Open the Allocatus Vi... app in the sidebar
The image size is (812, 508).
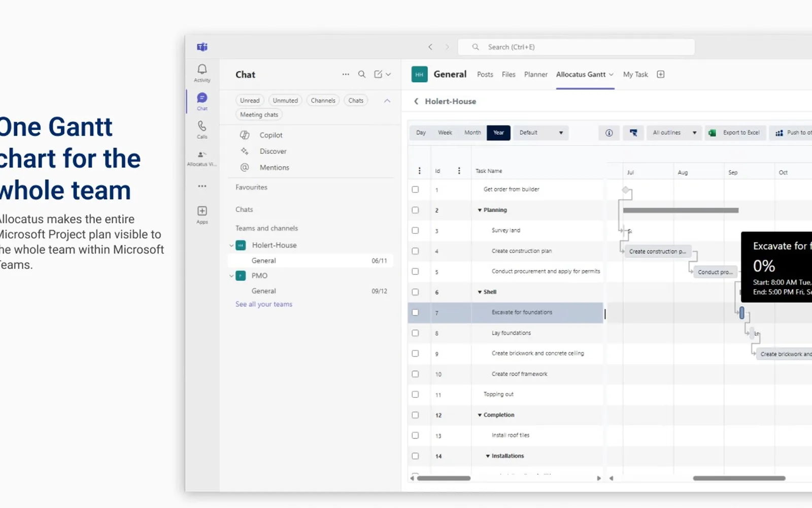(202, 158)
